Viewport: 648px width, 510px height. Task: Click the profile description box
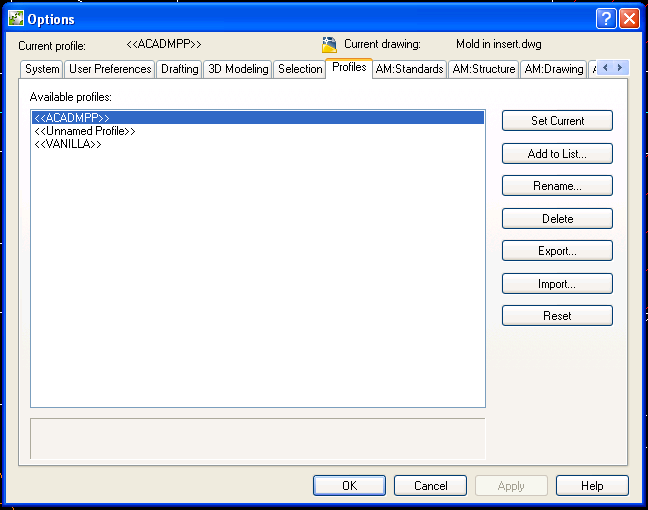(258, 439)
